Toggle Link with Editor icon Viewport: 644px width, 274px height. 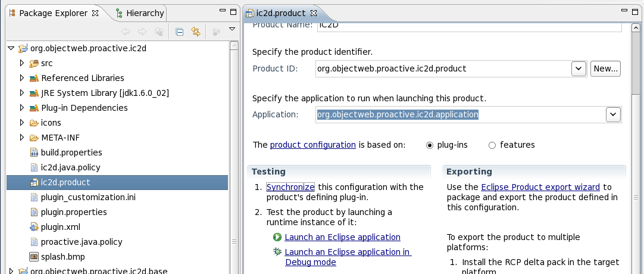coord(195,32)
